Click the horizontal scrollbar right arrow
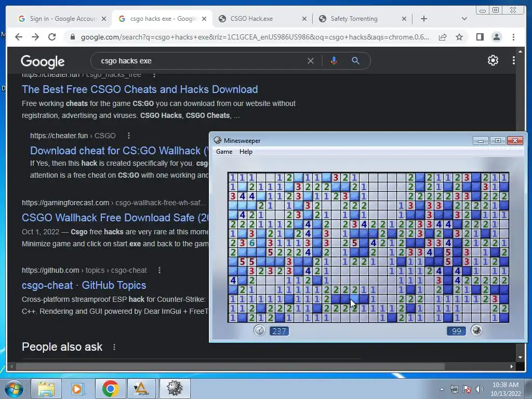 coord(512,366)
